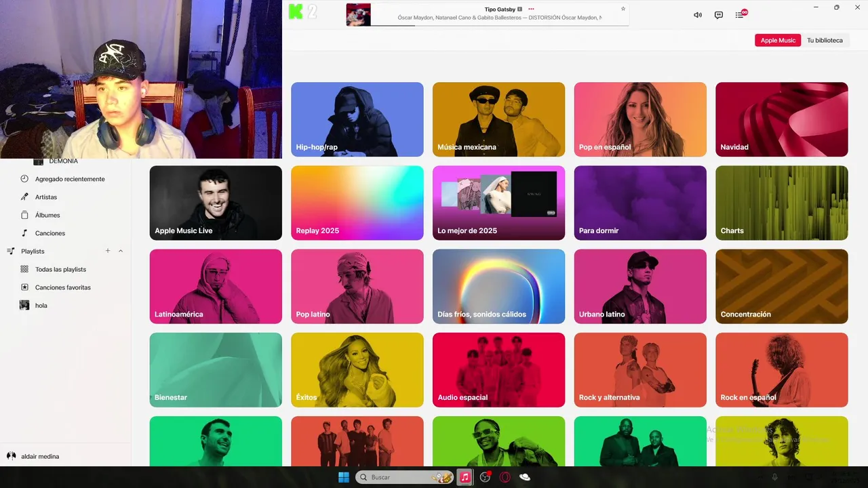
Task: Open the Concentración card
Action: [781, 286]
